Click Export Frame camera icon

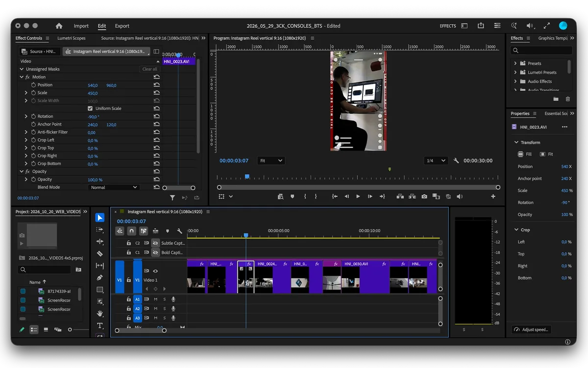point(424,196)
